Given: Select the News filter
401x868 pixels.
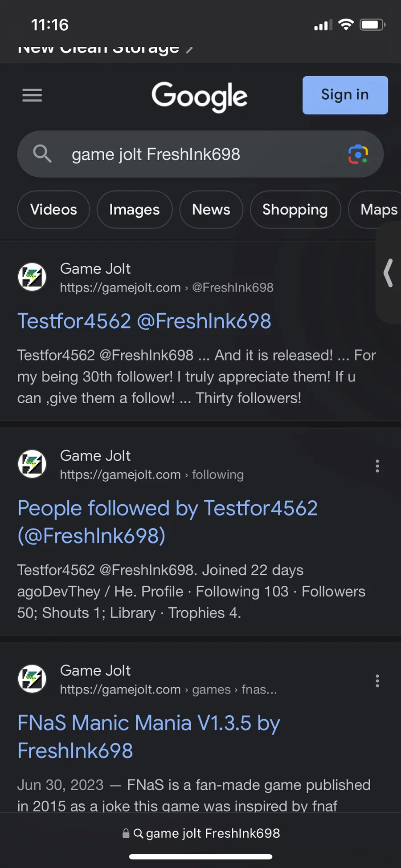Looking at the screenshot, I should pos(211,210).
